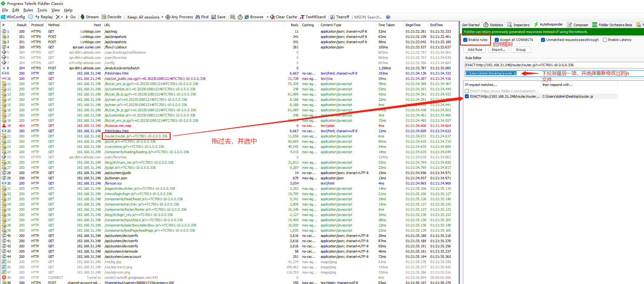Click the JSON icon of session 1

pyautogui.click(x=4, y=31)
